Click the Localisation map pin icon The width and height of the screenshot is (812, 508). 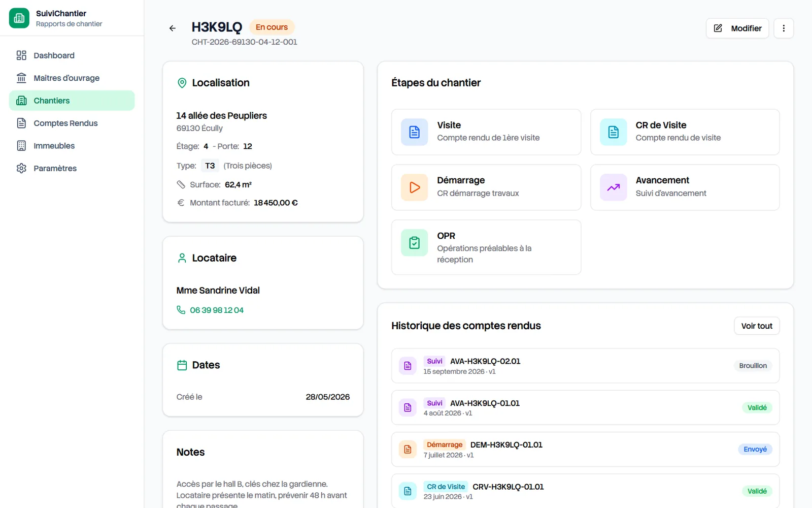coord(182,83)
